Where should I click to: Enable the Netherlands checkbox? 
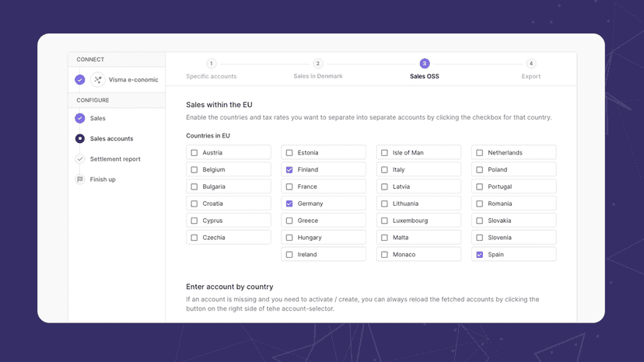(479, 153)
